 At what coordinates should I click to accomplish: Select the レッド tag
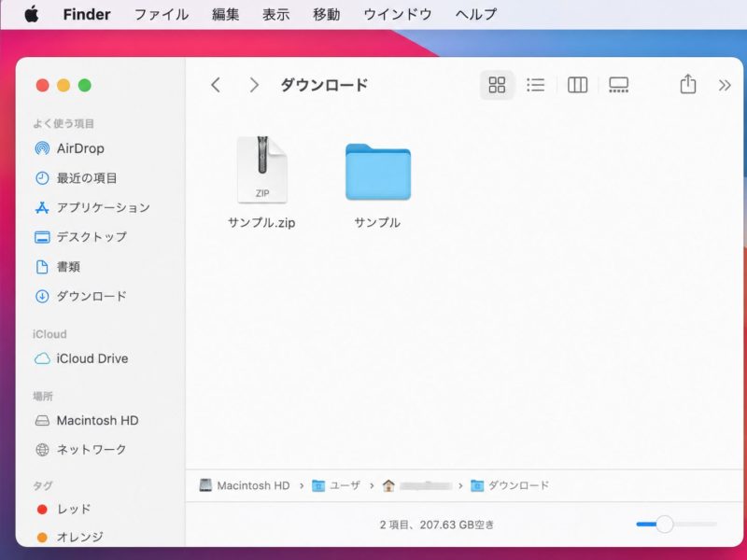(63, 509)
